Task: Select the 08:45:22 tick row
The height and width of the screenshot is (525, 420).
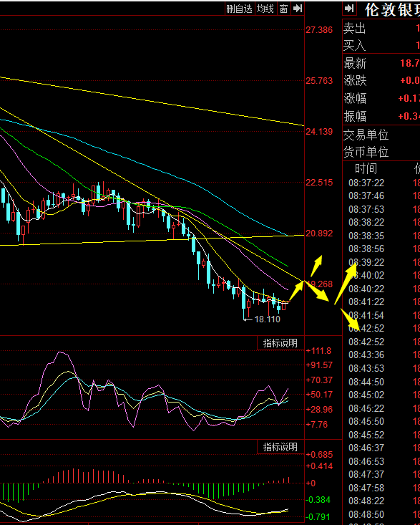Action: pyautogui.click(x=381, y=409)
